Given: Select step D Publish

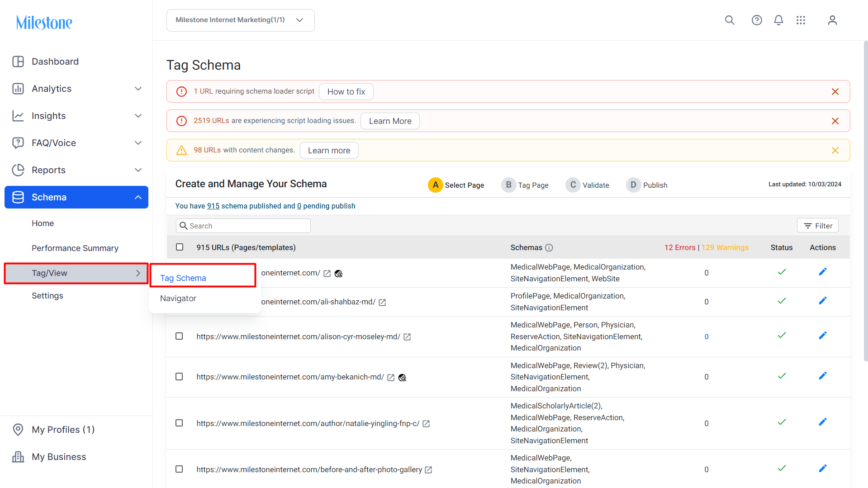Looking at the screenshot, I should (647, 185).
